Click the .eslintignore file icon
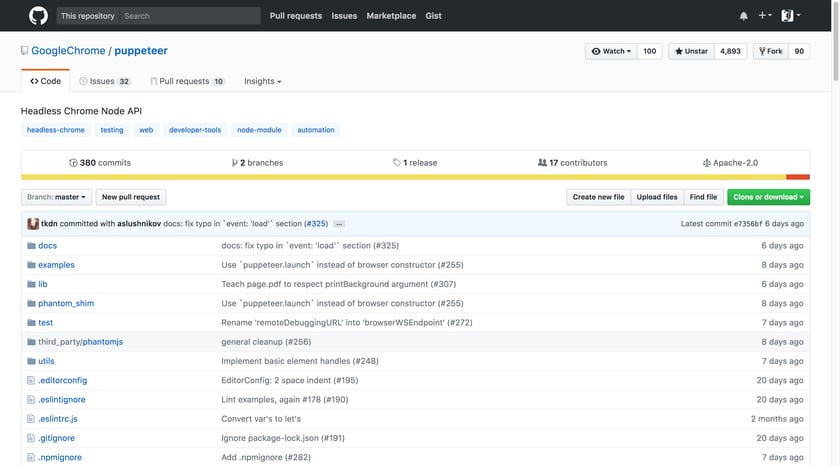 (x=31, y=400)
